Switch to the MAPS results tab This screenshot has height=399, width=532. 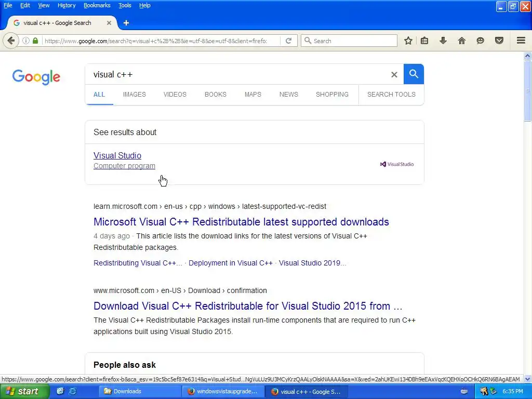point(253,95)
